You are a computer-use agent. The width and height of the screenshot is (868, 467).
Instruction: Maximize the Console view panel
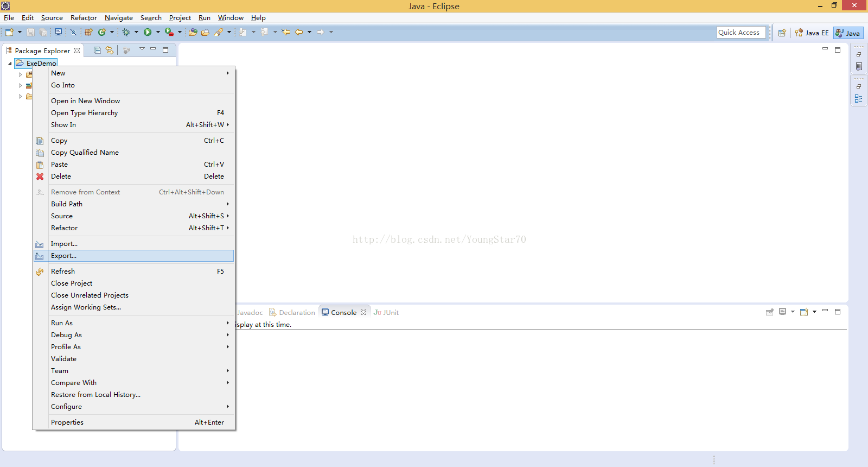tap(838, 312)
